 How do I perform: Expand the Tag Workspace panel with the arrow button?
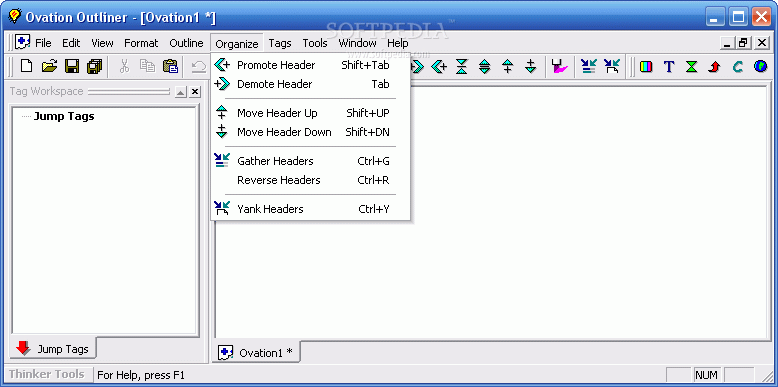tap(181, 92)
